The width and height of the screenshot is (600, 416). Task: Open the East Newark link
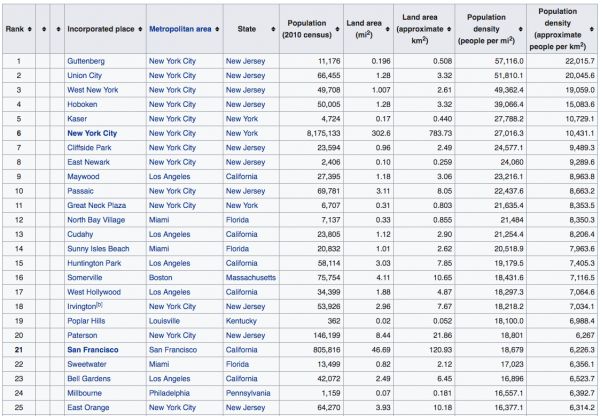coord(88,162)
